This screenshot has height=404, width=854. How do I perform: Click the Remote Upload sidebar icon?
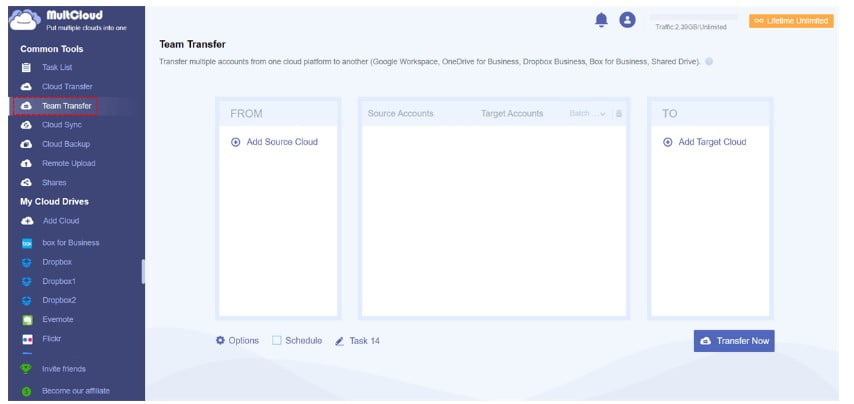tap(26, 163)
